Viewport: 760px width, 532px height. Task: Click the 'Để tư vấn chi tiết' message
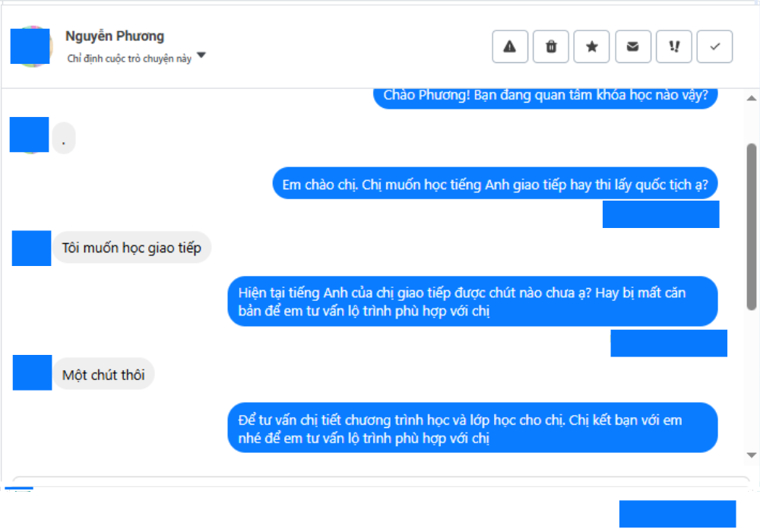473,429
